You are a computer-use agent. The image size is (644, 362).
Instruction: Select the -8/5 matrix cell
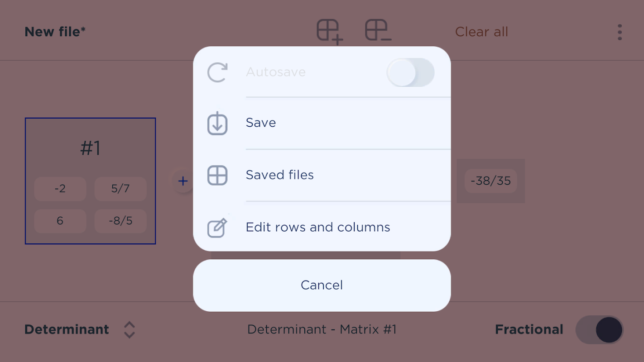click(x=120, y=221)
